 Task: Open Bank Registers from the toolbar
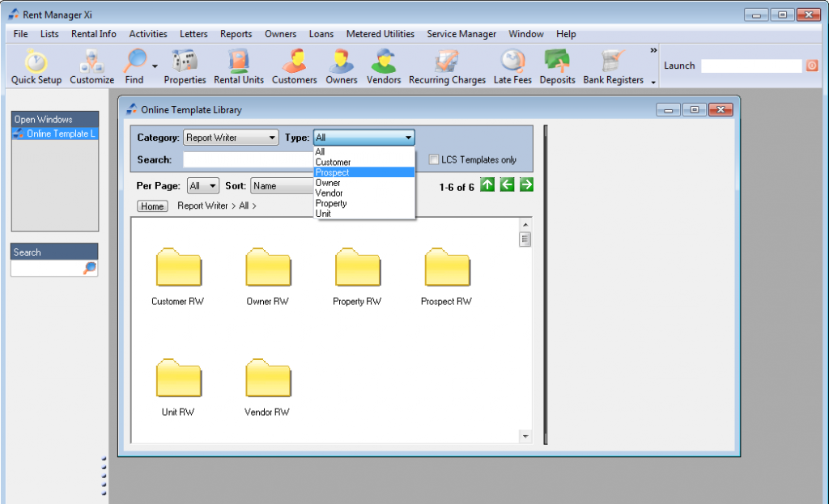pos(614,66)
